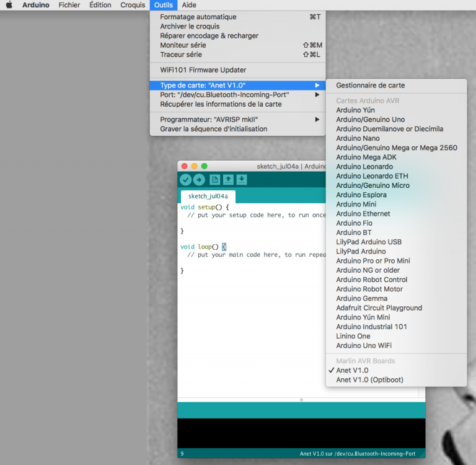Select Arduino/Genuino Uno board
The image size is (476, 465).
[396, 120]
